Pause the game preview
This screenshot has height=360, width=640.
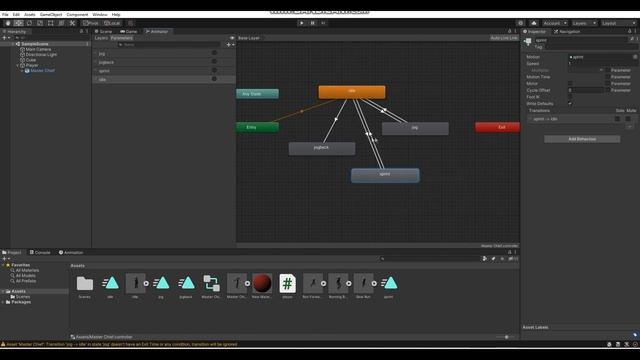312,23
